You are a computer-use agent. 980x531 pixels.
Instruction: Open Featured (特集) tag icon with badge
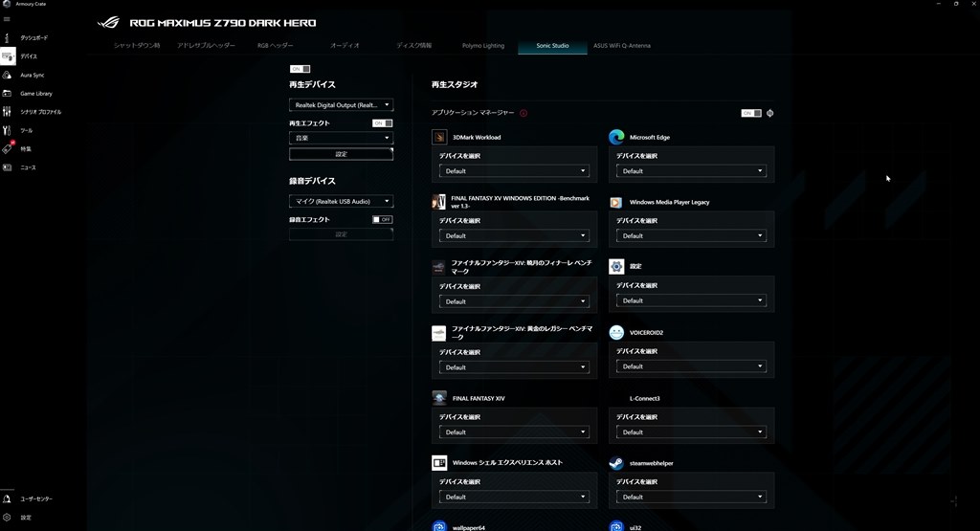(x=7, y=148)
